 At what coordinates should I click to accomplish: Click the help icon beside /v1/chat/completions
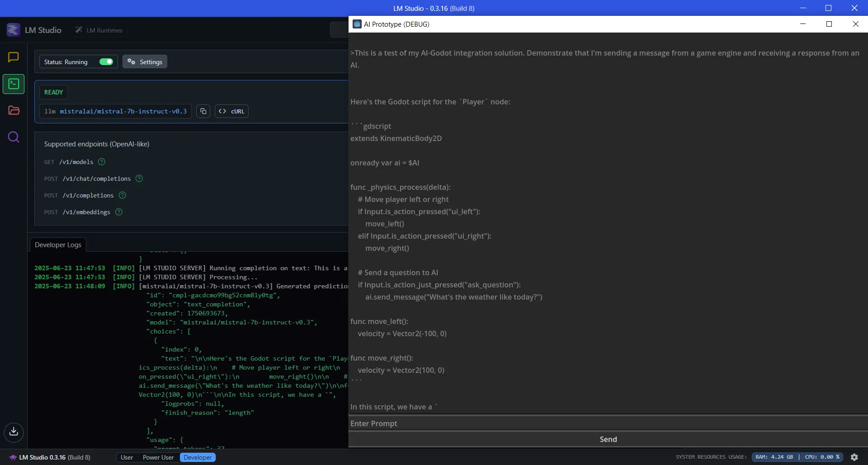click(139, 179)
